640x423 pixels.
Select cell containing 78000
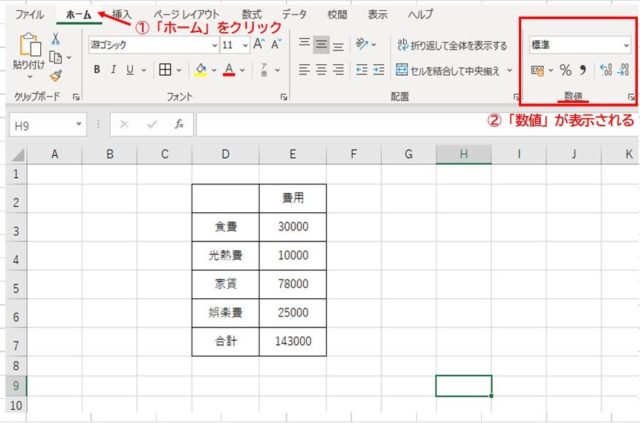coord(293,284)
